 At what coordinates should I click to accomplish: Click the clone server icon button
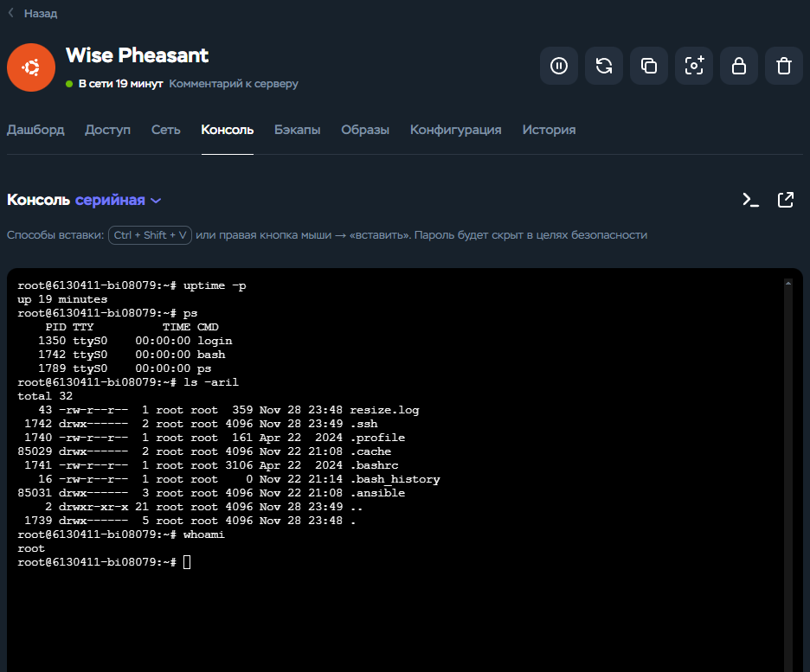click(649, 66)
